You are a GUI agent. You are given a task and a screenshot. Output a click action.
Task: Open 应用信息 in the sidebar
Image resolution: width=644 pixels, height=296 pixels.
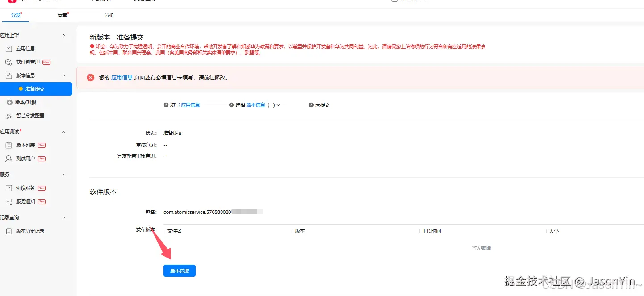pos(25,49)
